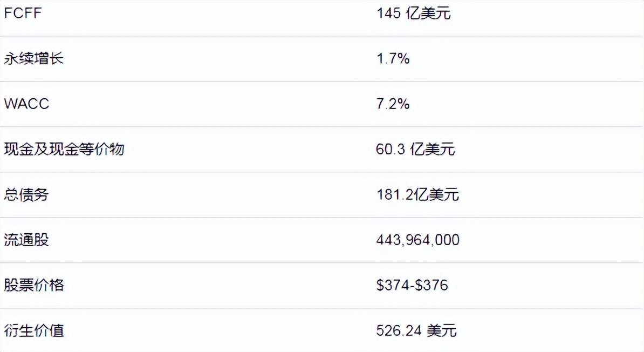Click the 流通股 label
The image size is (644, 352).
click(x=26, y=240)
